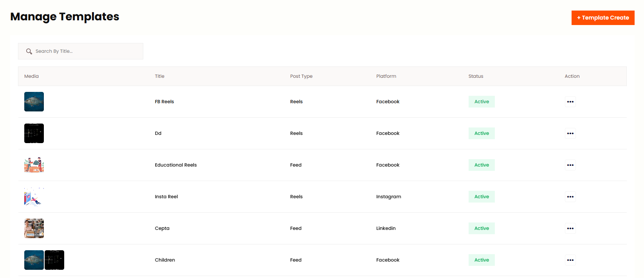The width and height of the screenshot is (644, 278).
Task: Open Educational Reels row action menu
Action: (570, 165)
